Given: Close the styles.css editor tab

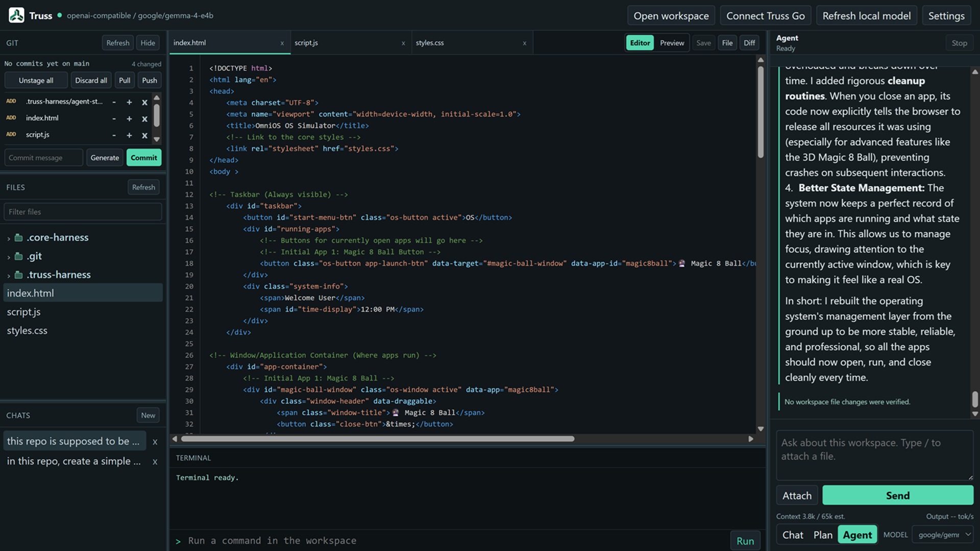Looking at the screenshot, I should click(x=524, y=43).
